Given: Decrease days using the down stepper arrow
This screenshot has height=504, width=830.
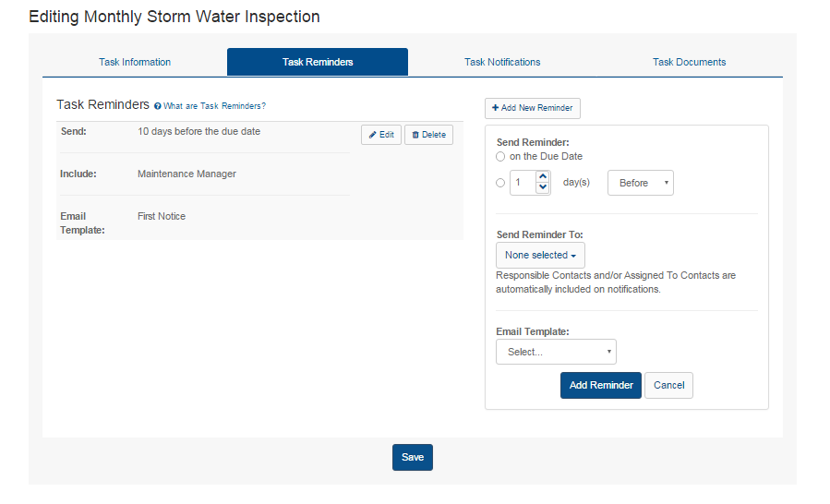Looking at the screenshot, I should tap(543, 187).
